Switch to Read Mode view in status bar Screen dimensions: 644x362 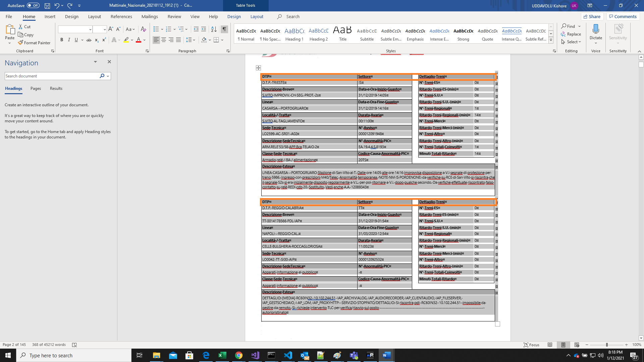[550, 345]
